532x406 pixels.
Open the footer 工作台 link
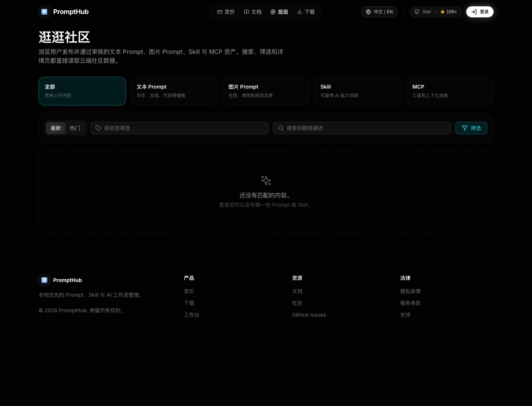(192, 315)
